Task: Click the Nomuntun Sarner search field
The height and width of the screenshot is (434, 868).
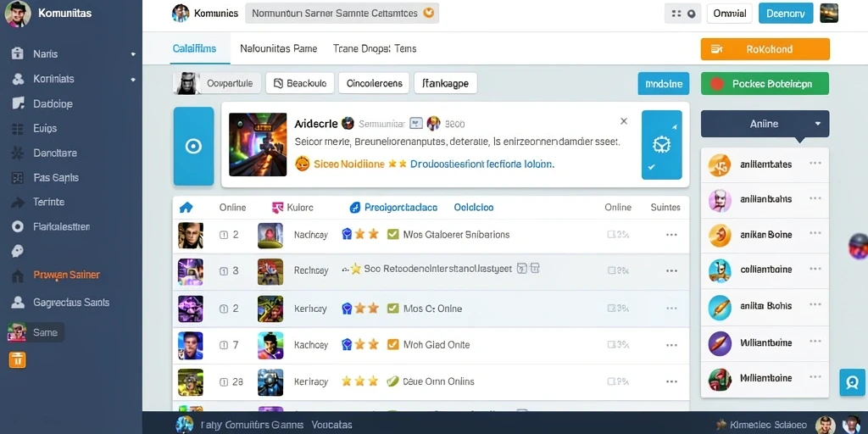Action: [342, 14]
